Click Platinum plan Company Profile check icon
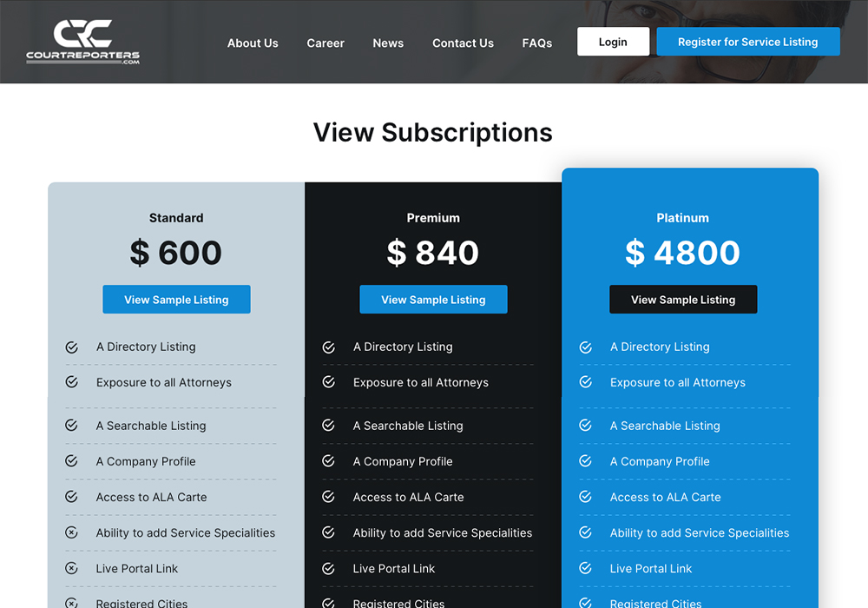Viewport: 868px width, 608px height. (x=586, y=461)
